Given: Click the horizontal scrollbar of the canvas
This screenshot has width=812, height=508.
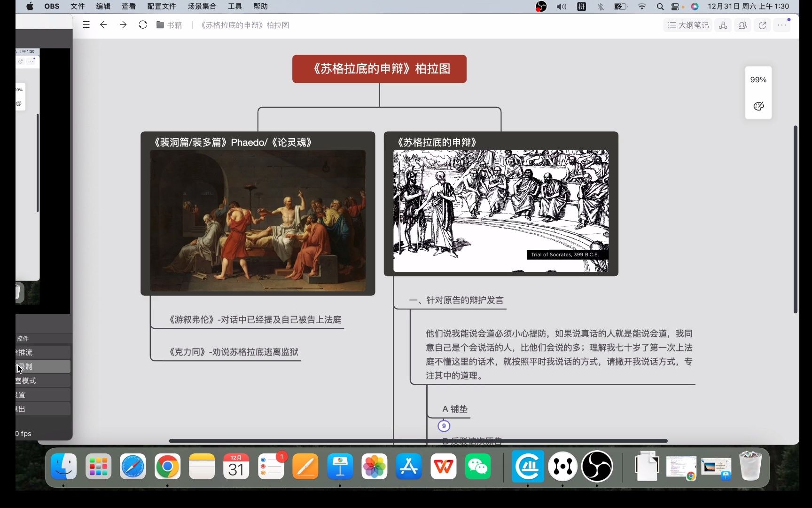Looking at the screenshot, I should point(418,441).
